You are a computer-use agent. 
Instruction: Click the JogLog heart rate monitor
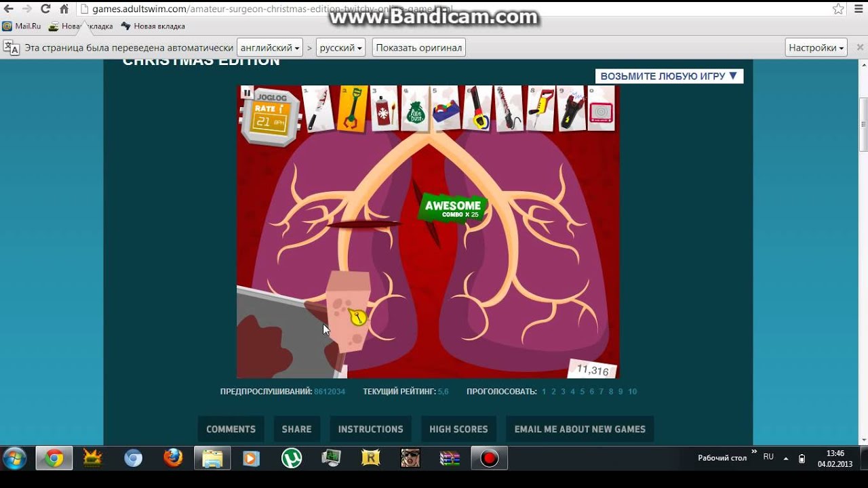click(x=271, y=117)
